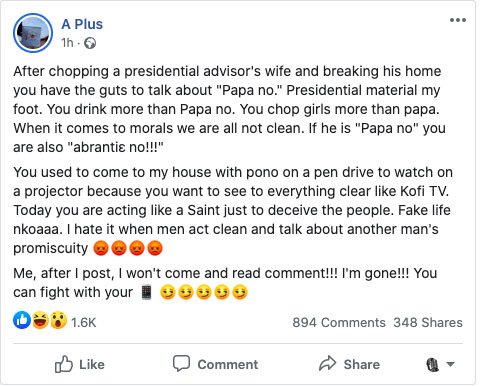This screenshot has height=386, width=482.
Task: Click the Wow surprised reaction icon
Action: click(58, 320)
